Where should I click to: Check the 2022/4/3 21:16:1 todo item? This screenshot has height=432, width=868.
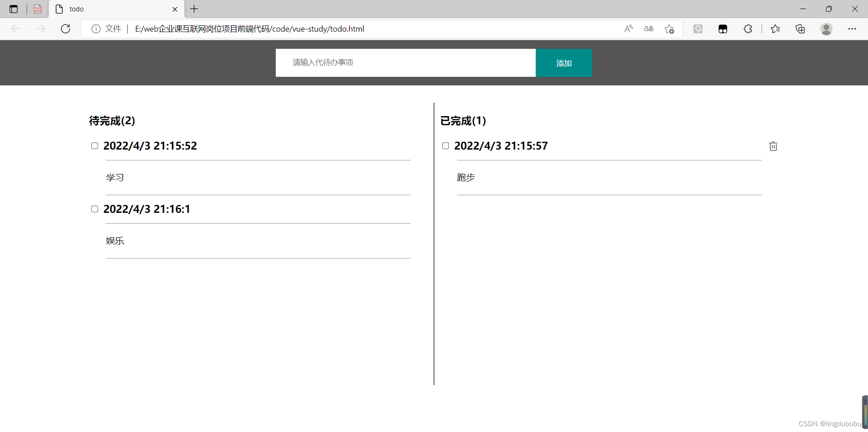click(94, 209)
